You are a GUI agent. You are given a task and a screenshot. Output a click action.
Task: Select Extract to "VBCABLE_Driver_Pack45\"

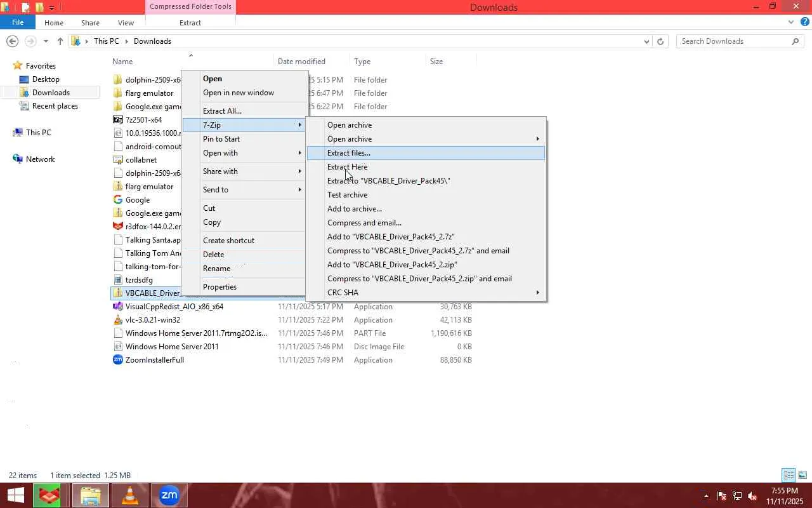426,181
